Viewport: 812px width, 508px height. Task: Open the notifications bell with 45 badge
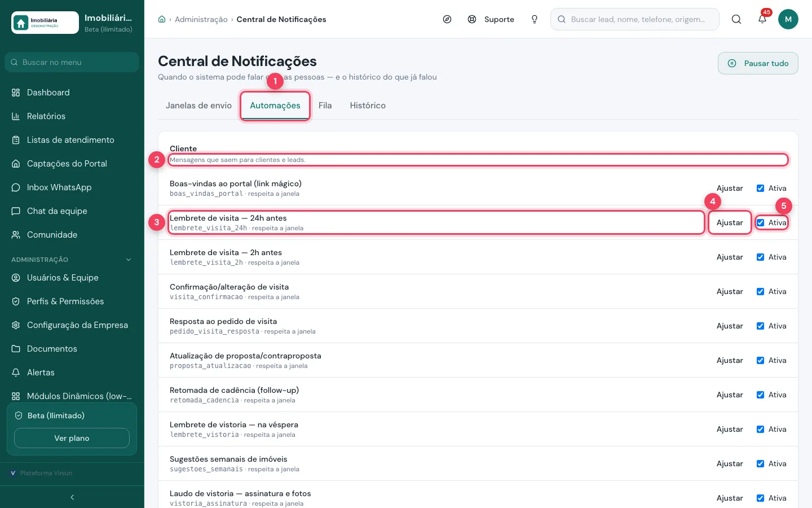coord(762,19)
